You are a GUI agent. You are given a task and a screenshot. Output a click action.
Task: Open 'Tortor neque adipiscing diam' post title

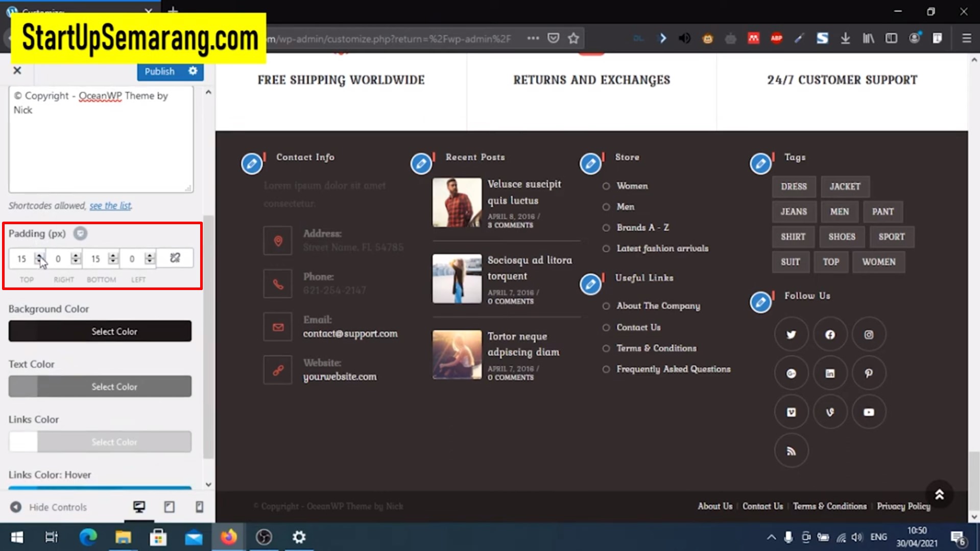523,344
